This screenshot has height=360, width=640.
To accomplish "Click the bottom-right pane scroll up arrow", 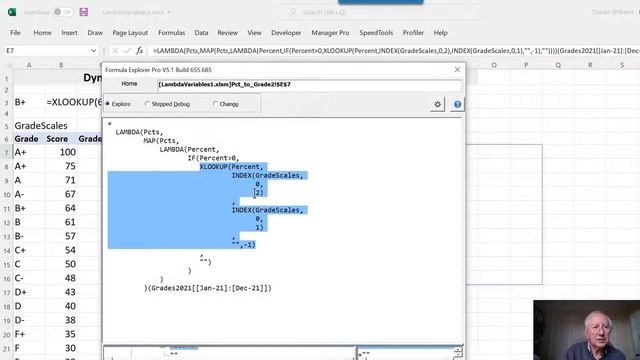I will [458, 349].
